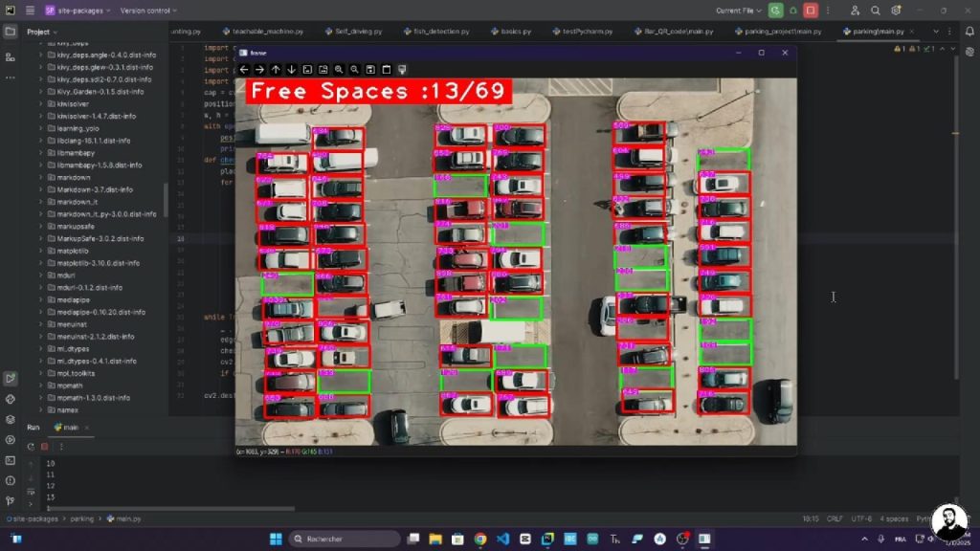Open AI Assistant spiral icon in right sidebar
This screenshot has height=551, width=980.
(x=969, y=53)
